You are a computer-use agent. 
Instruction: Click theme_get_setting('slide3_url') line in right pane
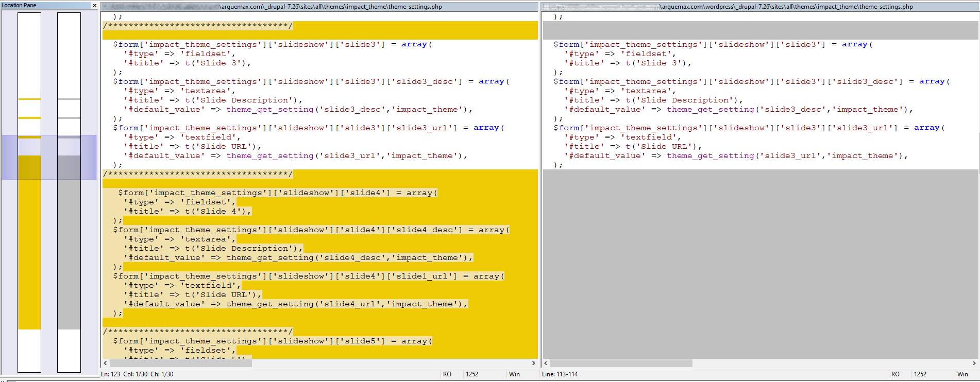coord(736,156)
